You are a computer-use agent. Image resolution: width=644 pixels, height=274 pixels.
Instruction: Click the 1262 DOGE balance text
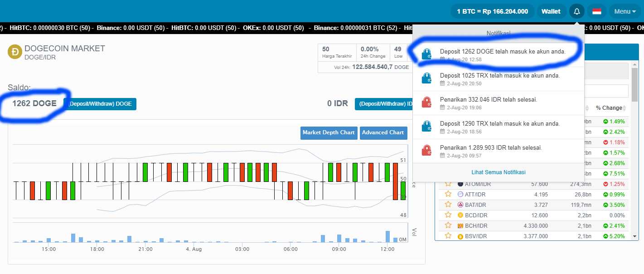coord(34,103)
